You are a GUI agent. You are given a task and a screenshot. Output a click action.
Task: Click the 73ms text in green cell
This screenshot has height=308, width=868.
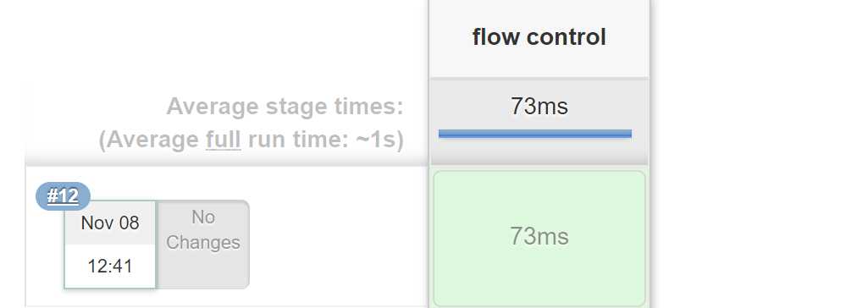[x=539, y=236]
